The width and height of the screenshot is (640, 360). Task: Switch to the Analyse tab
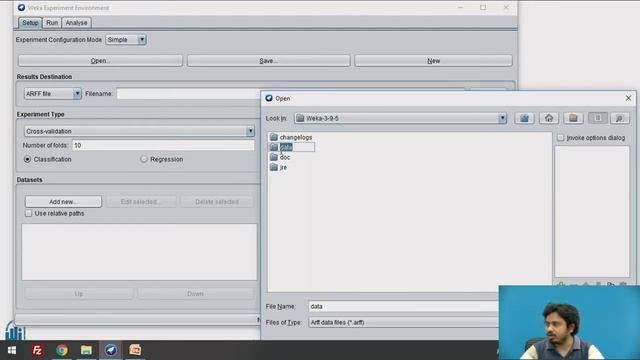point(76,23)
